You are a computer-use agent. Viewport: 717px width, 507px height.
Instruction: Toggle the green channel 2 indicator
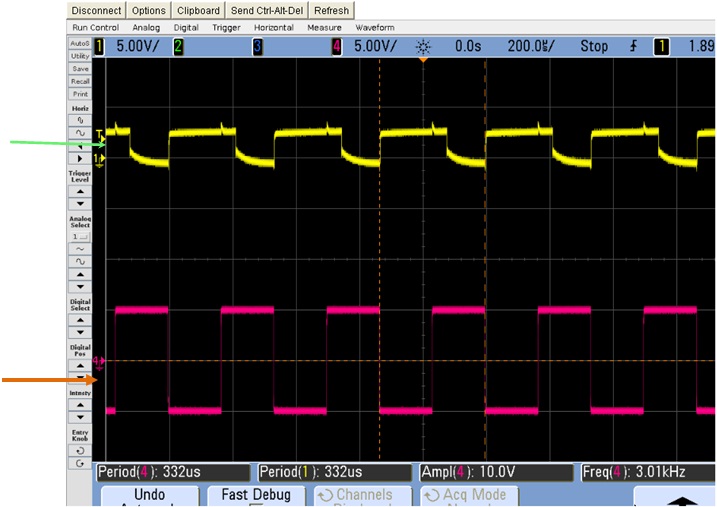(178, 46)
